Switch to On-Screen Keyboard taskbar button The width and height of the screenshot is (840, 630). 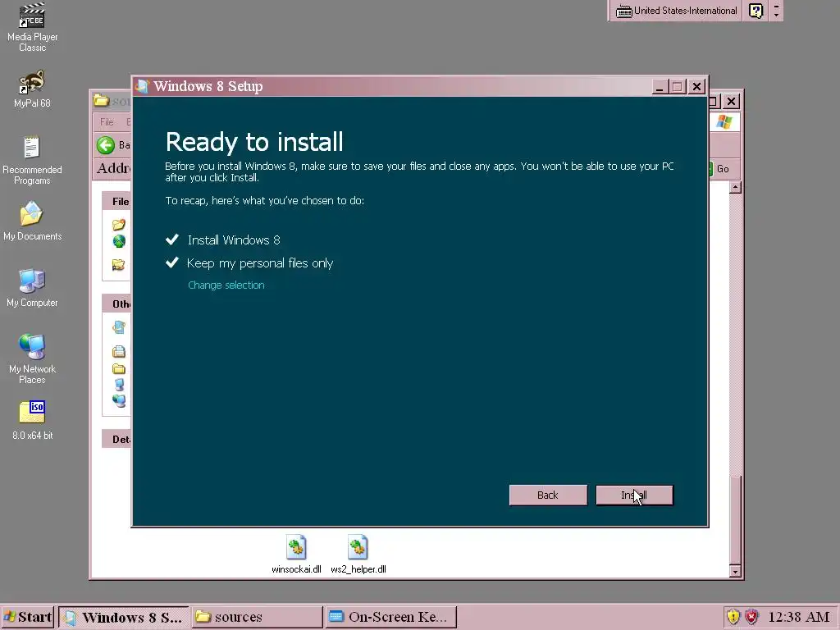pyautogui.click(x=390, y=617)
